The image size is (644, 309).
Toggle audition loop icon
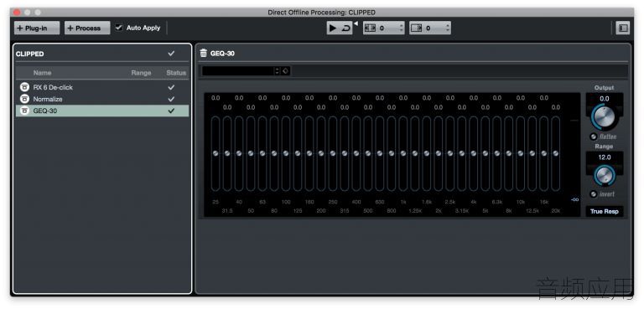coord(345,28)
